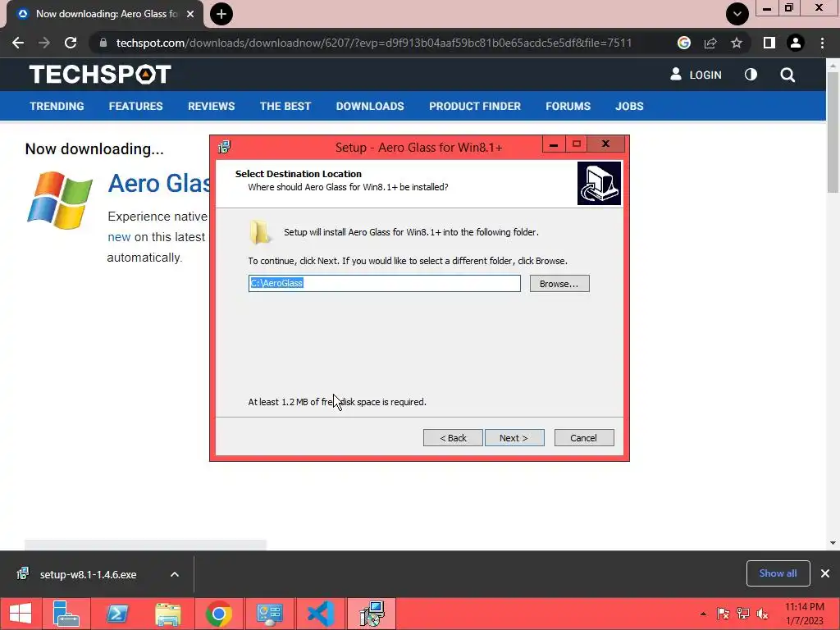
Task: Open TRENDING section
Action: point(57,106)
